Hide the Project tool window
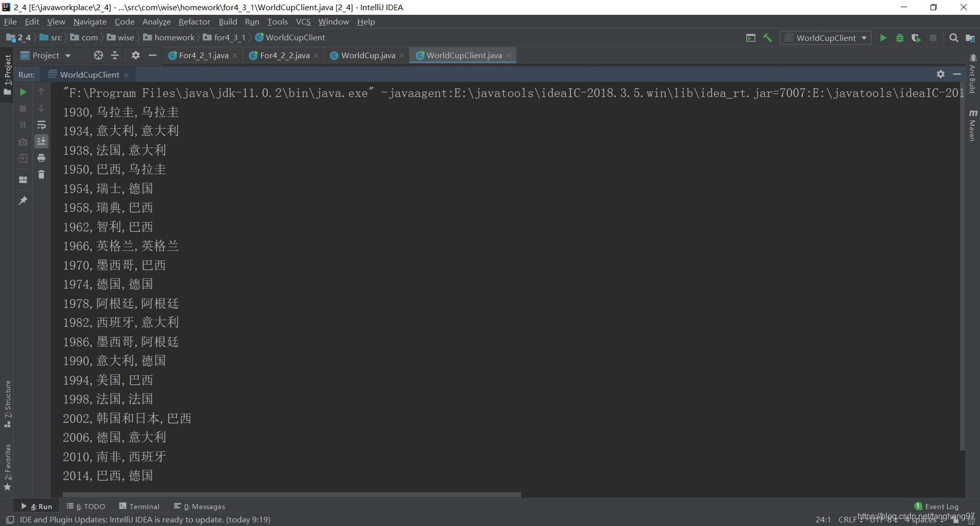The height and width of the screenshot is (526, 980). [153, 55]
